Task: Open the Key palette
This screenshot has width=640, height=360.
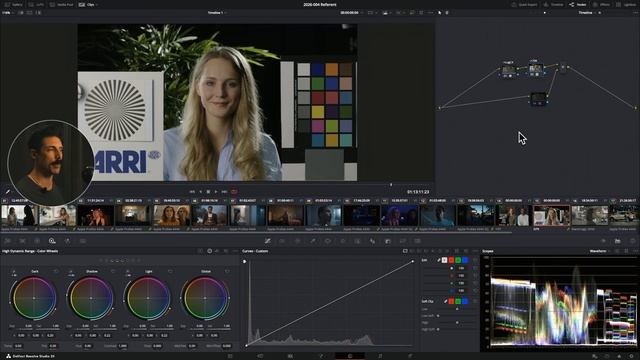Action: pyautogui.click(x=388, y=241)
